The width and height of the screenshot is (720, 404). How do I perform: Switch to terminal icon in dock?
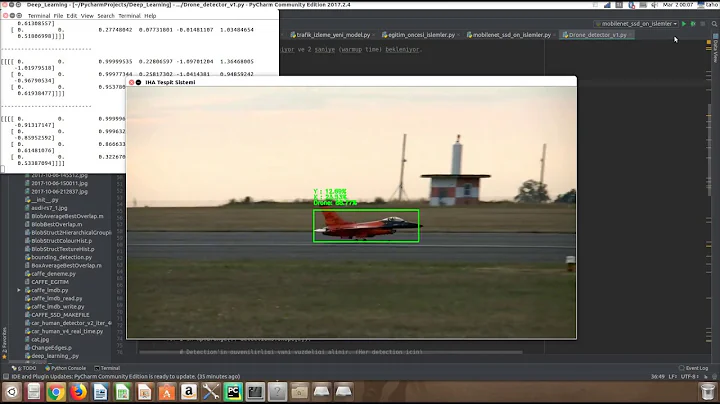(255, 392)
